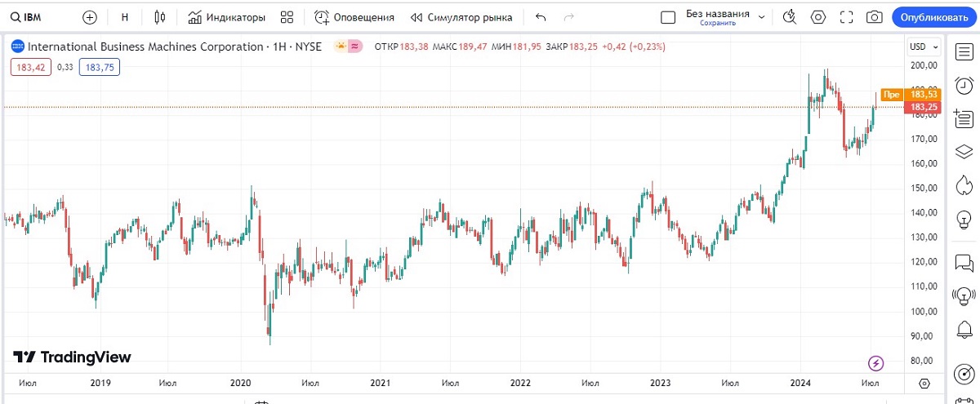The width and height of the screenshot is (980, 404).
Task: Open chart settings hexagon icon
Action: pos(818,17)
